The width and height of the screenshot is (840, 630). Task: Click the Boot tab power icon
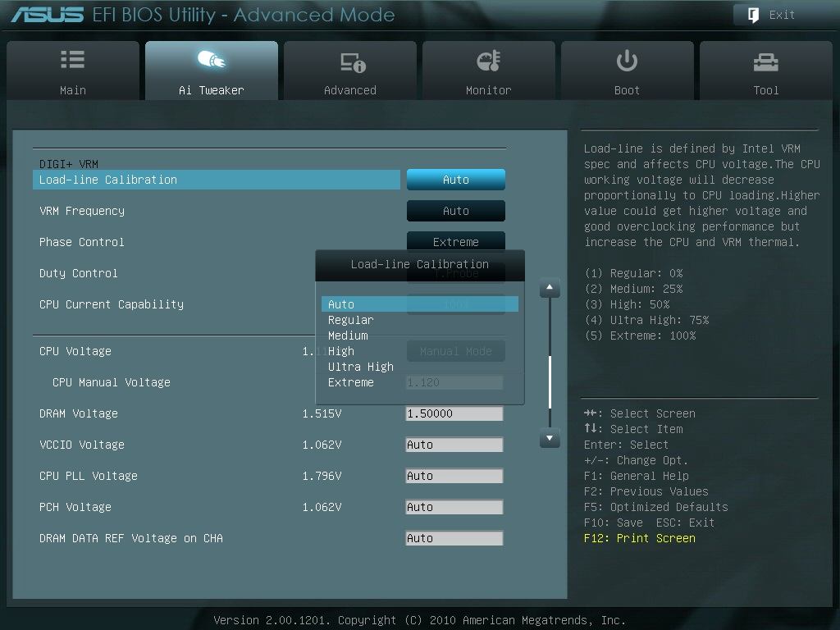click(627, 61)
